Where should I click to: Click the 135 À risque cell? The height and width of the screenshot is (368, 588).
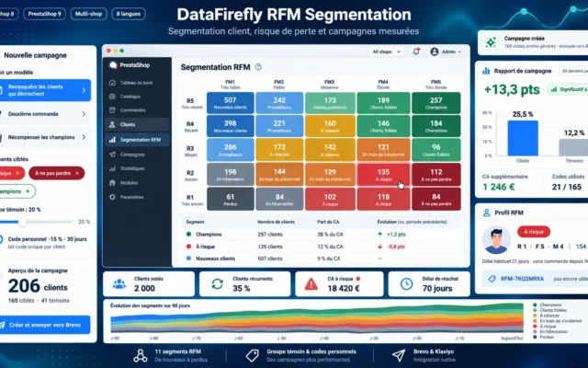tap(383, 175)
